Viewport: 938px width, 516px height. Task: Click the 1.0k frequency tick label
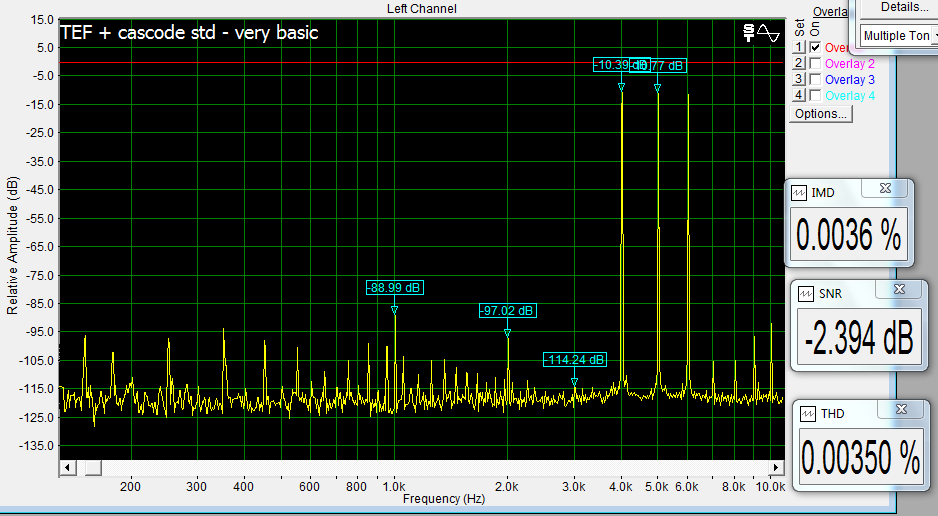click(x=394, y=486)
